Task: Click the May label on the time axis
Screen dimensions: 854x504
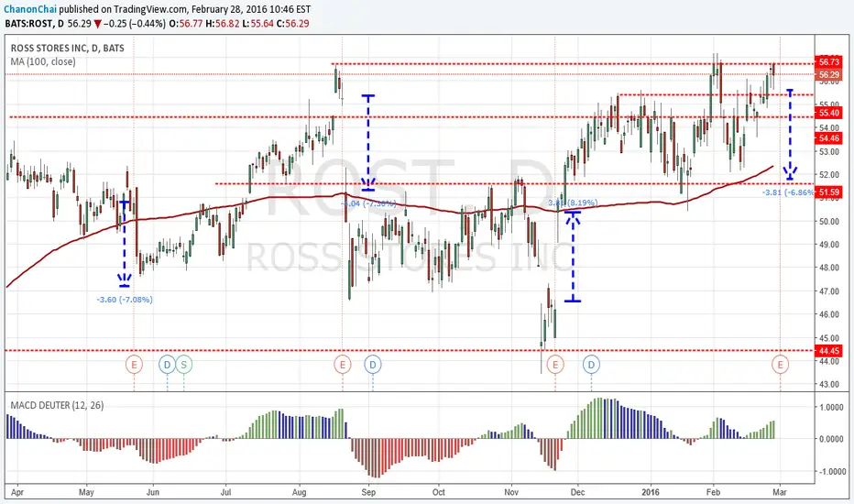Action: click(x=86, y=492)
